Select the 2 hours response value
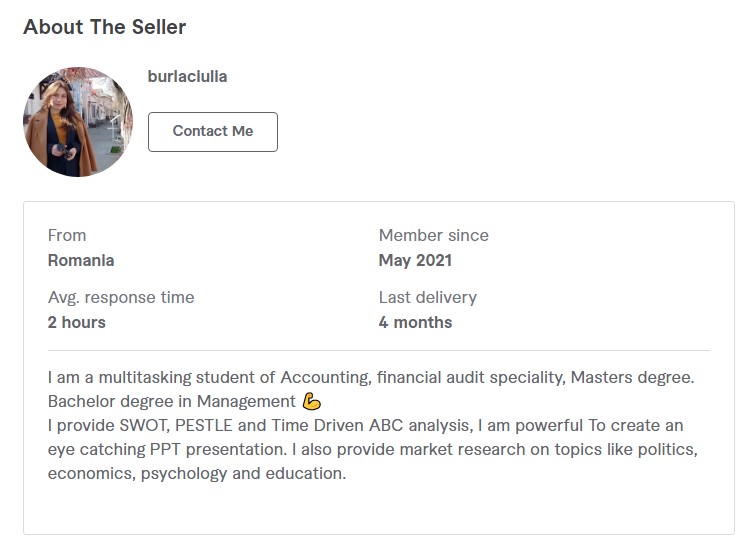 (x=77, y=322)
